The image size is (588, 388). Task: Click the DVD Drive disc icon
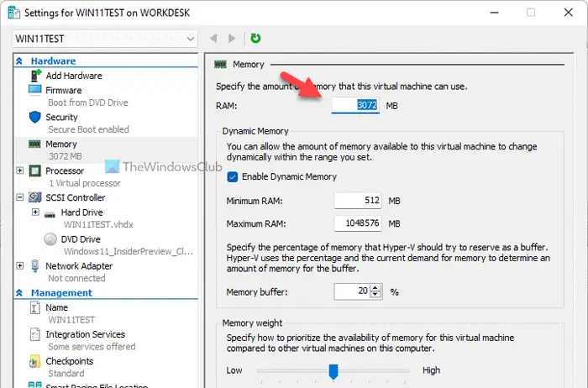[x=50, y=239]
